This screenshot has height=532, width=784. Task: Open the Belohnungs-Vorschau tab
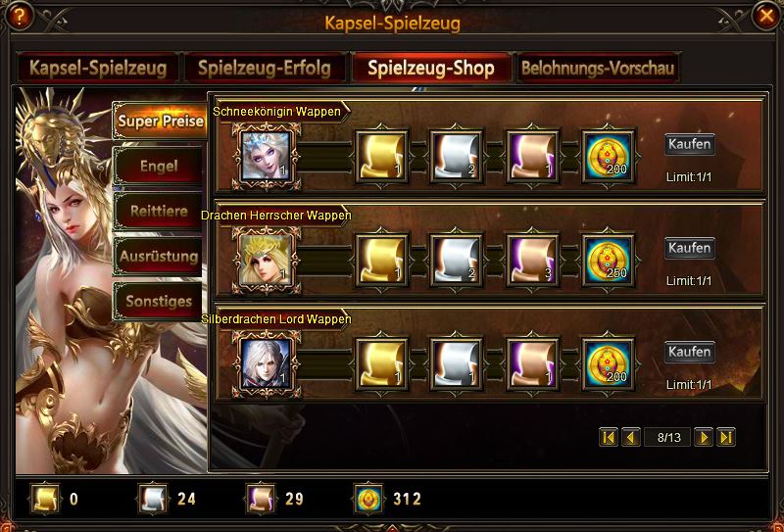[x=598, y=68]
